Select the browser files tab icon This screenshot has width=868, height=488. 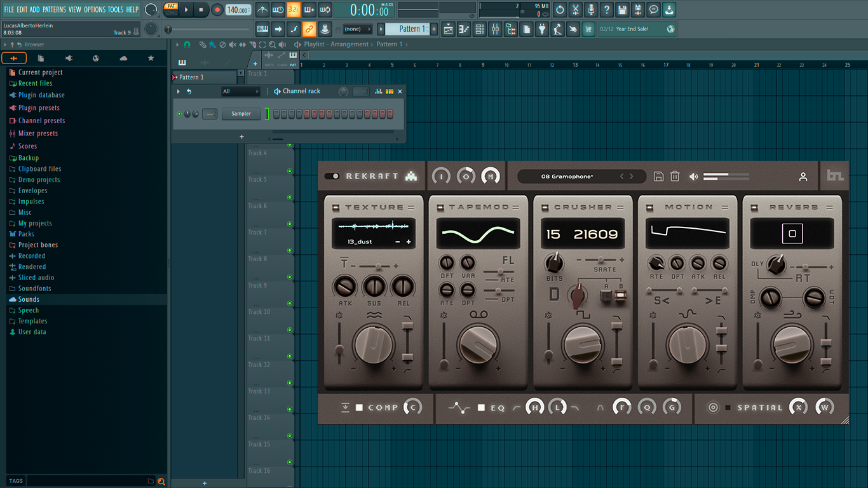41,58
